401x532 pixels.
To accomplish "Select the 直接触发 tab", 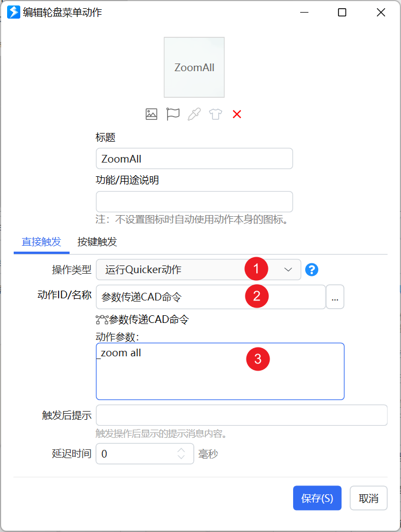I will coord(42,242).
